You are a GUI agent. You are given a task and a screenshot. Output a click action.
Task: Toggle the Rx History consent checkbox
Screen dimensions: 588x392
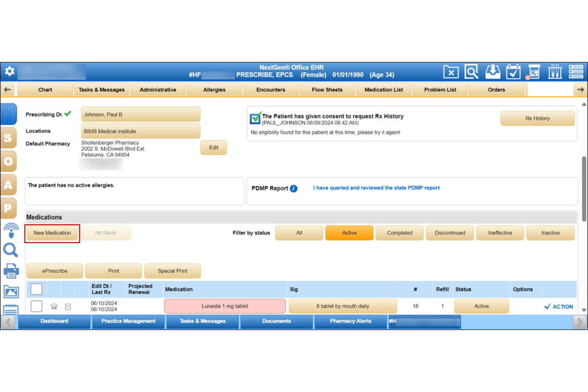(255, 118)
